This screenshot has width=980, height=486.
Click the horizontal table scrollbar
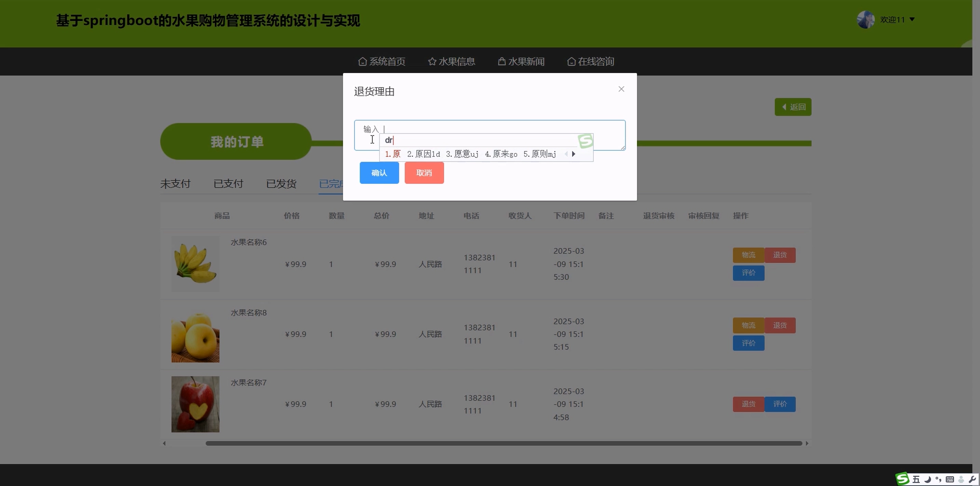click(504, 443)
